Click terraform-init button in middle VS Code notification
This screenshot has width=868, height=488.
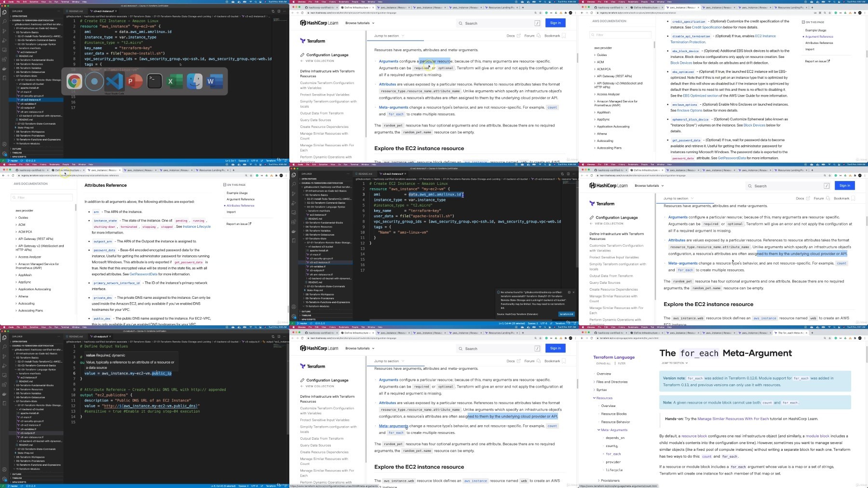tap(567, 314)
